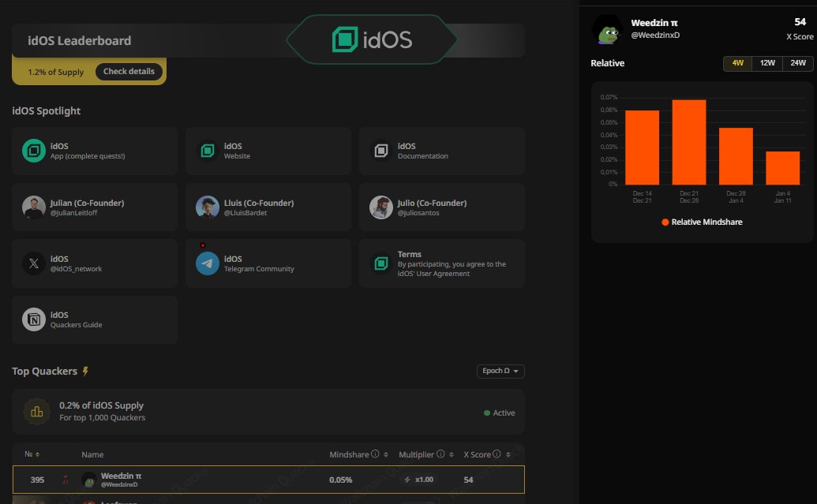817x504 pixels.
Task: Click the multiplier lightning icon in Weedzin row
Action: click(x=407, y=480)
